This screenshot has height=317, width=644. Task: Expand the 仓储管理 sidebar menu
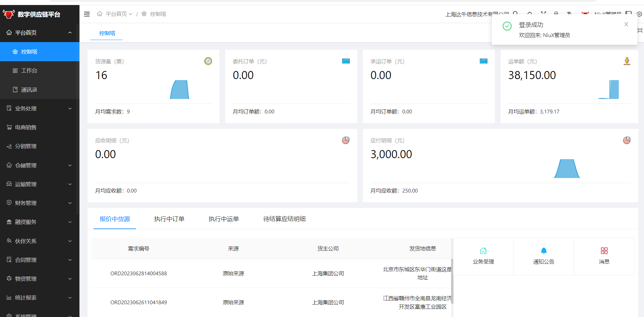click(40, 165)
